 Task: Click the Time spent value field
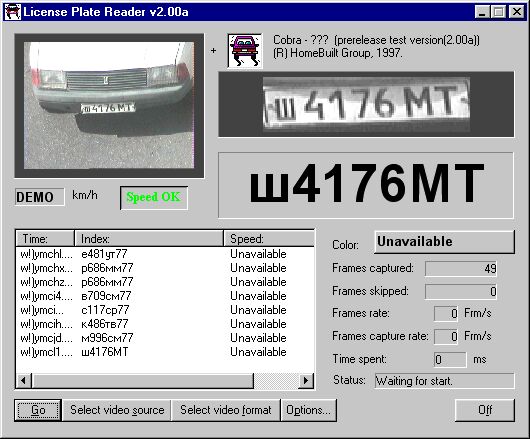(x=450, y=359)
